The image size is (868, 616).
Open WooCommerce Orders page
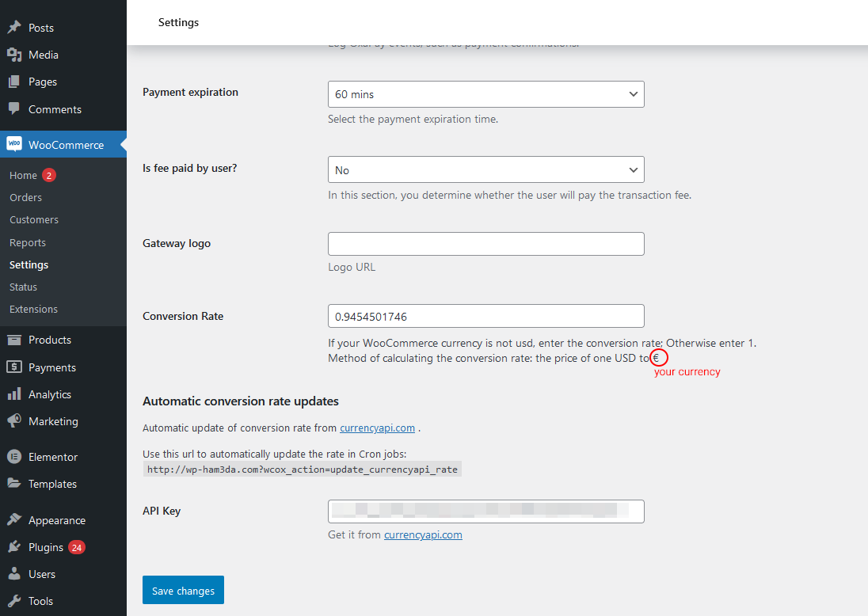(x=25, y=198)
